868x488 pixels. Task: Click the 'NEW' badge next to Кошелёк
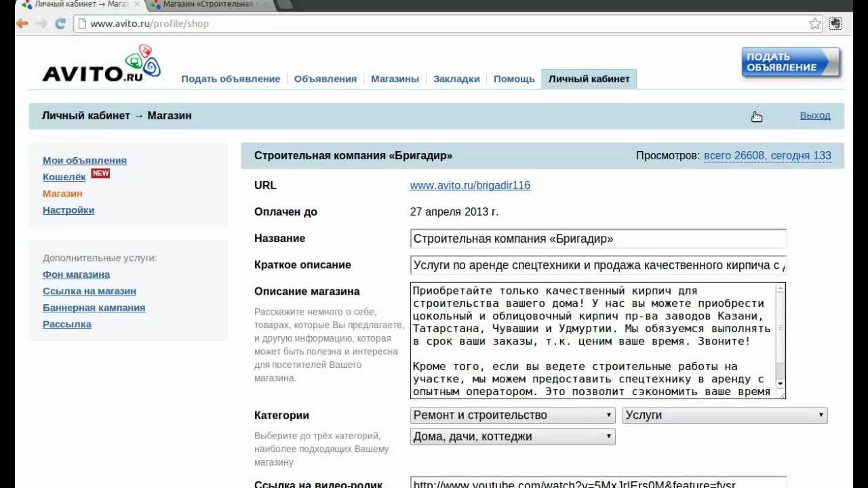tap(100, 174)
